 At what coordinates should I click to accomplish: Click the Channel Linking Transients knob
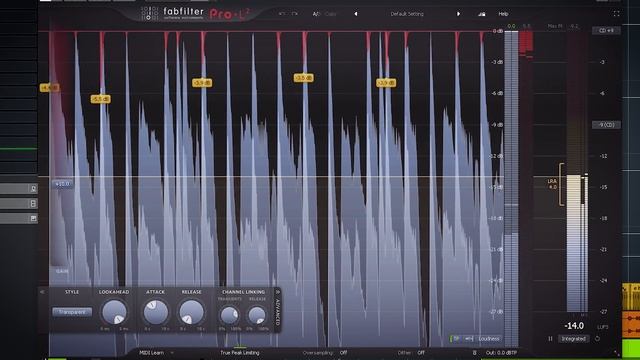229,315
